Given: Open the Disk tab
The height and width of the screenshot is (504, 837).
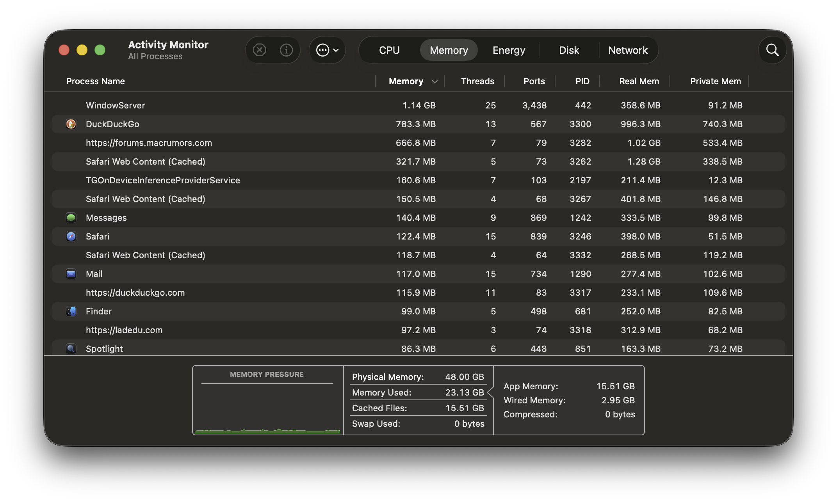Looking at the screenshot, I should click(x=569, y=50).
